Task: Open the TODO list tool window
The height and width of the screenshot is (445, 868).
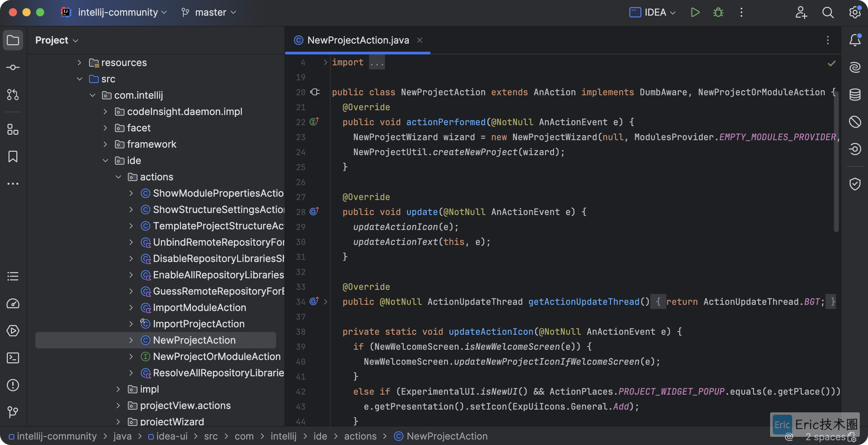Action: [x=13, y=276]
